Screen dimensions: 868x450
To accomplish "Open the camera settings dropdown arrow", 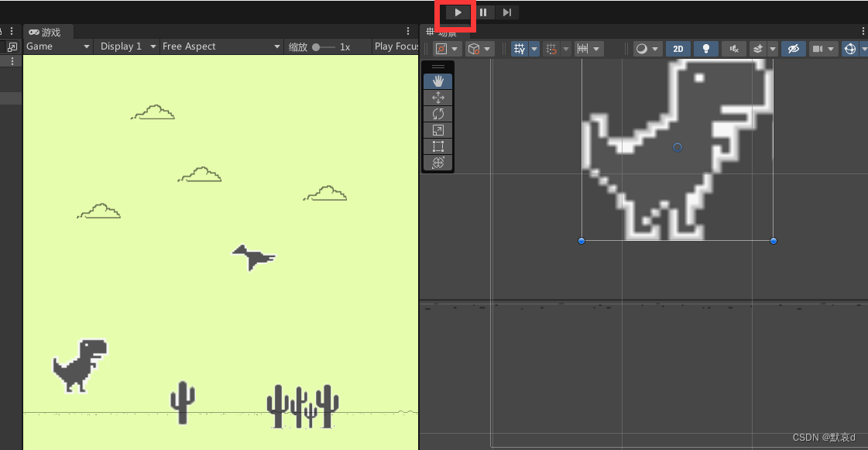I will [831, 49].
